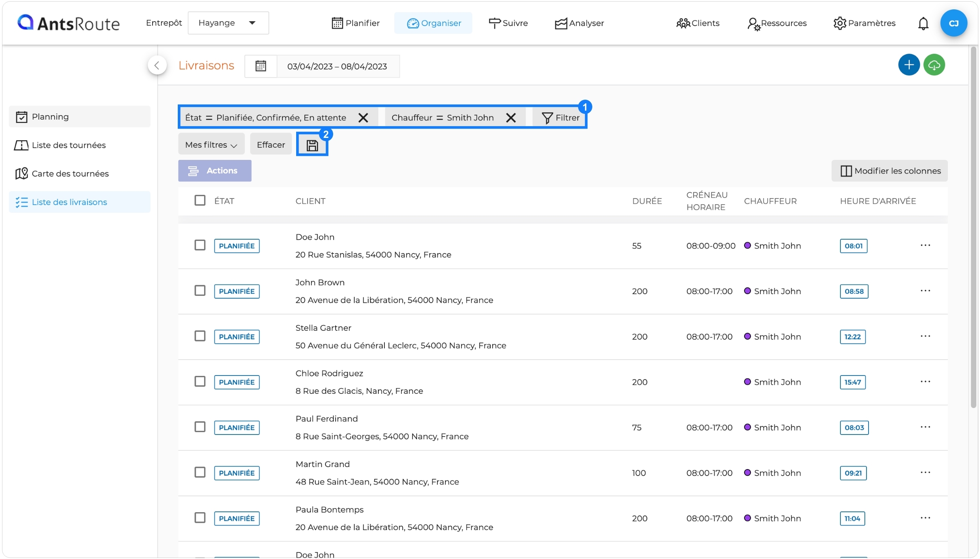Click the 15:47 arrival time badge
980x559 pixels.
(x=853, y=382)
